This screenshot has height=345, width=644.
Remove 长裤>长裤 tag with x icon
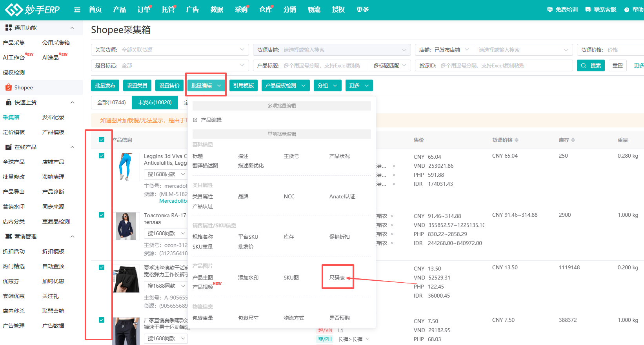click(x=367, y=339)
